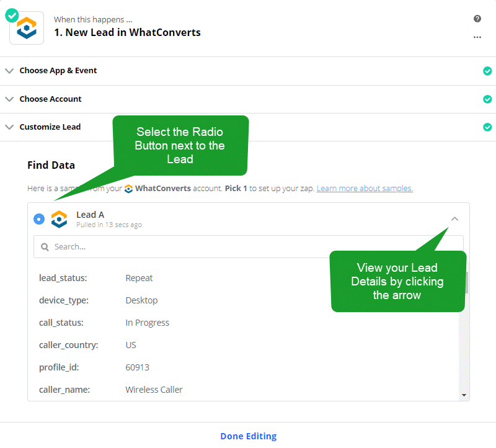Click the Find Data heading
Image resolution: width=496 pixels, height=448 pixels.
click(x=51, y=165)
